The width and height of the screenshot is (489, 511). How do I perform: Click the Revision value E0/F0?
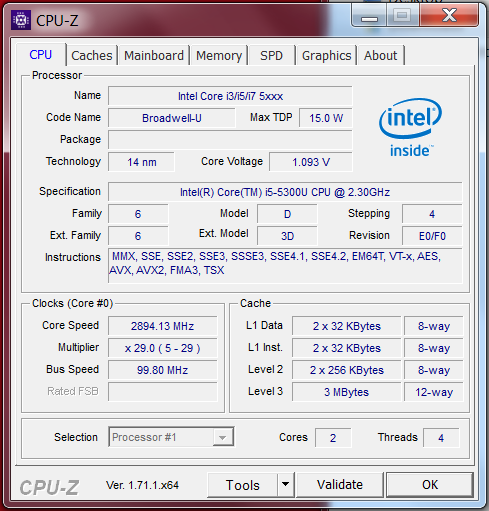[432, 236]
